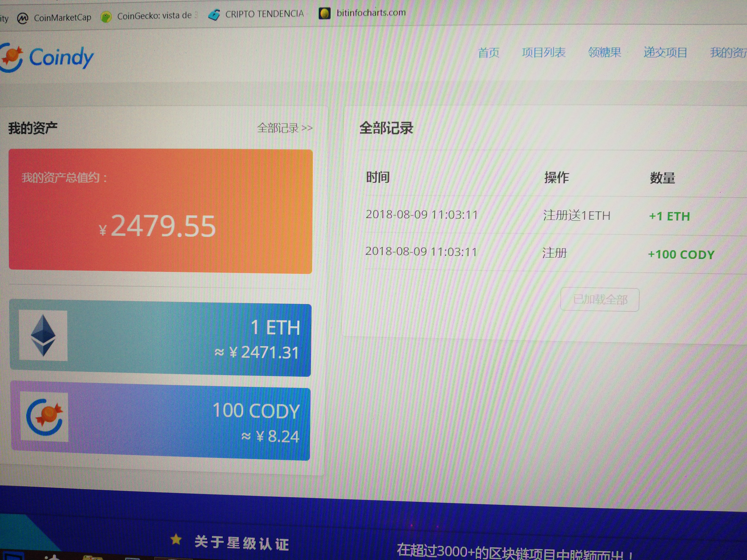The width and height of the screenshot is (747, 560).
Task: Open 我的资产 in the top navigation
Action: (x=728, y=53)
